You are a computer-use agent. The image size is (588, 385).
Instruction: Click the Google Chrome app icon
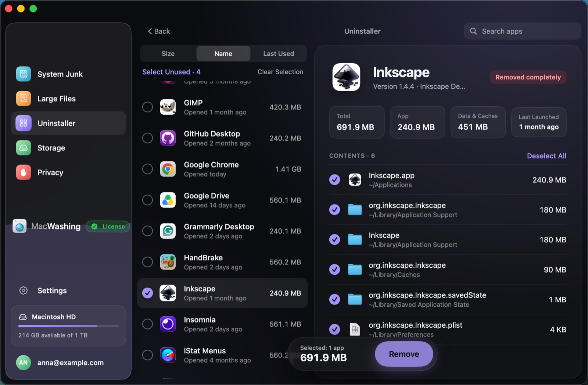pyautogui.click(x=168, y=169)
